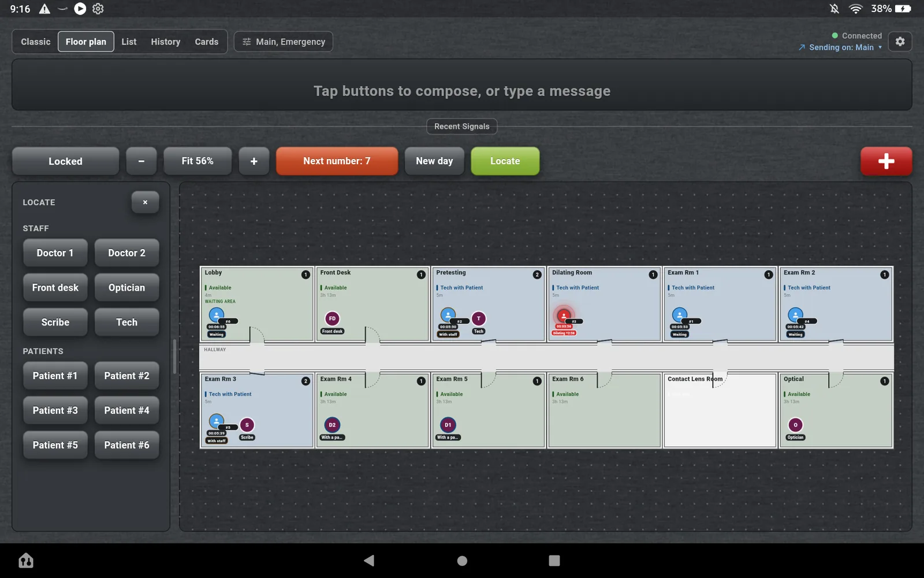Click the red alert patient in Dilating Room

(564, 316)
